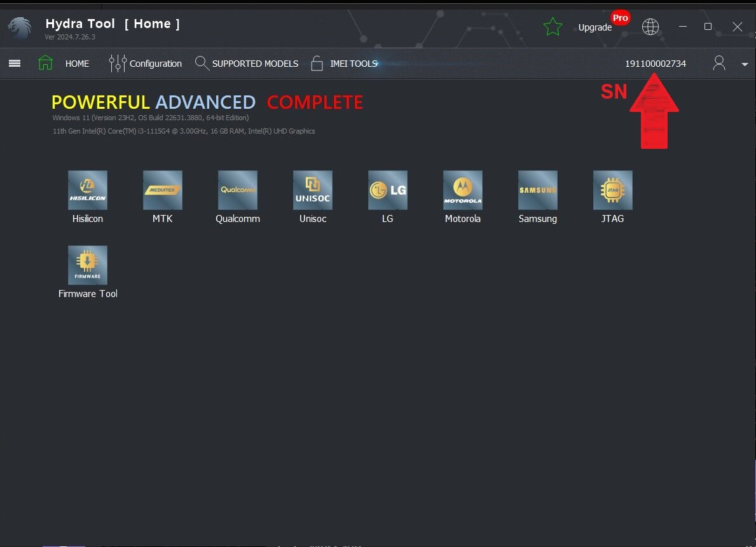The height and width of the screenshot is (547, 756).
Task: Open the Samsung module tile
Action: click(x=538, y=190)
